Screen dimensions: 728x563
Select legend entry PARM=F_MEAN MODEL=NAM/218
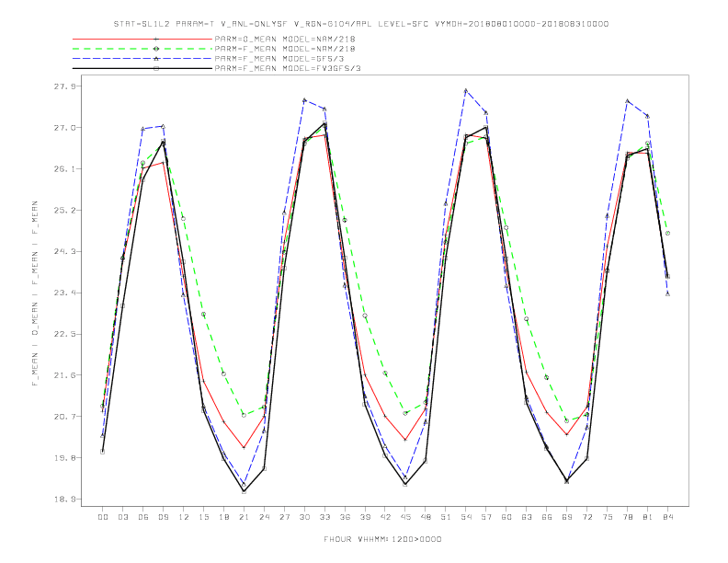285,49
